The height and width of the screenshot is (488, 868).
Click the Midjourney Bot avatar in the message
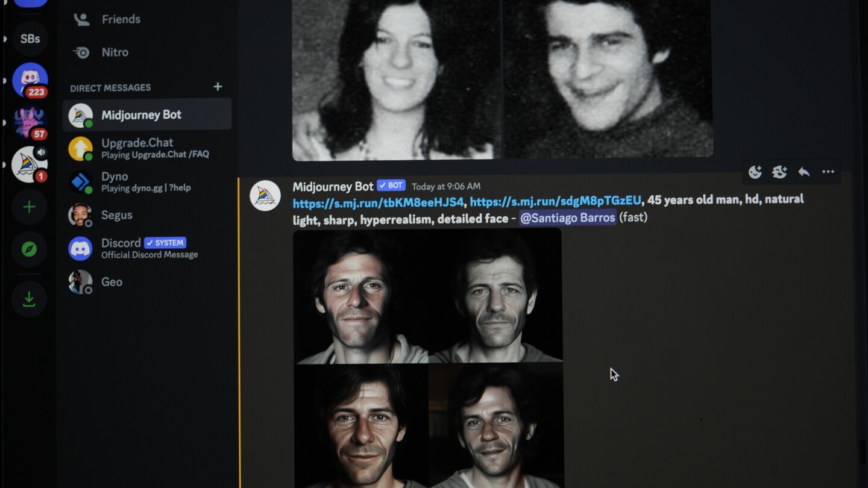pyautogui.click(x=265, y=195)
